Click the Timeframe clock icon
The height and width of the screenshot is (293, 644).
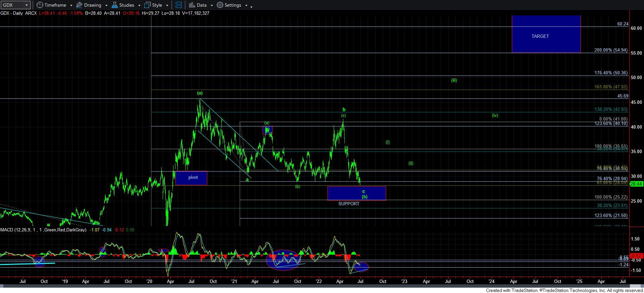[40, 5]
